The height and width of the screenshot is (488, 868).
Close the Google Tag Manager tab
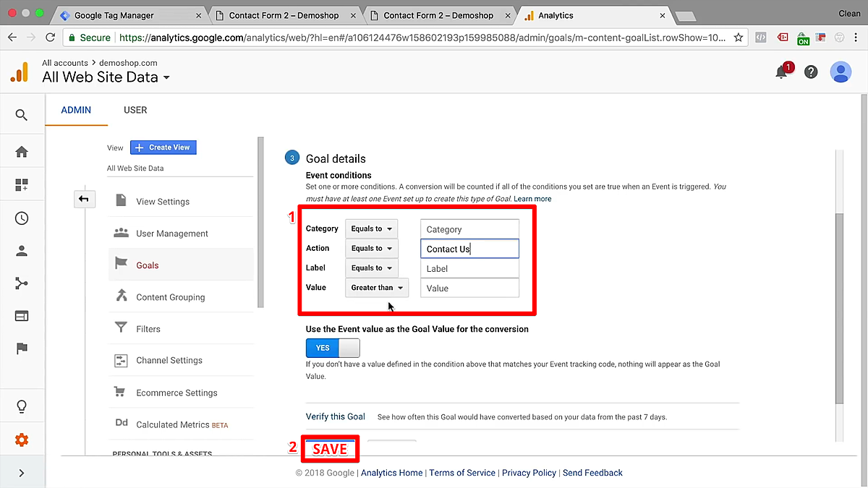tap(198, 15)
